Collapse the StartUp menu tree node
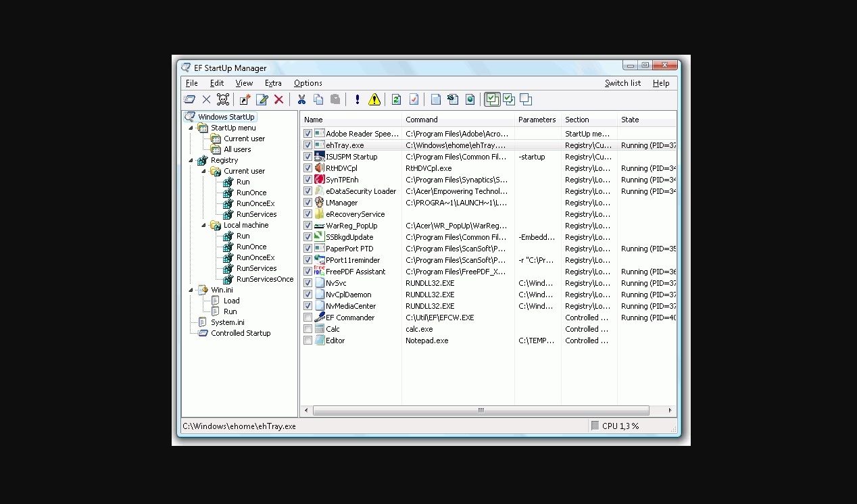The image size is (857, 504). [x=191, y=128]
